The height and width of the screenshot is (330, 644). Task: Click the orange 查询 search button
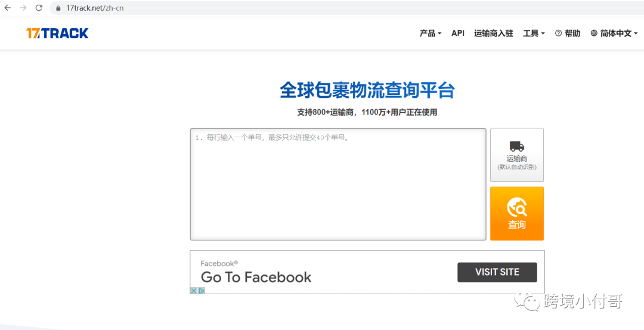516,214
